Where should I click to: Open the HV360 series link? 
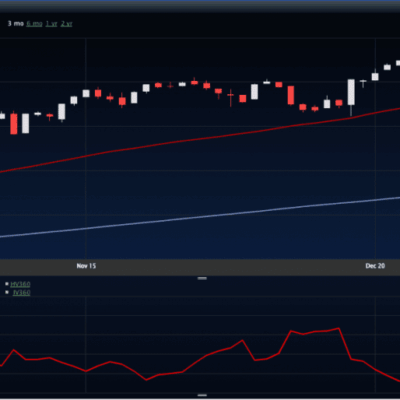pyautogui.click(x=20, y=284)
